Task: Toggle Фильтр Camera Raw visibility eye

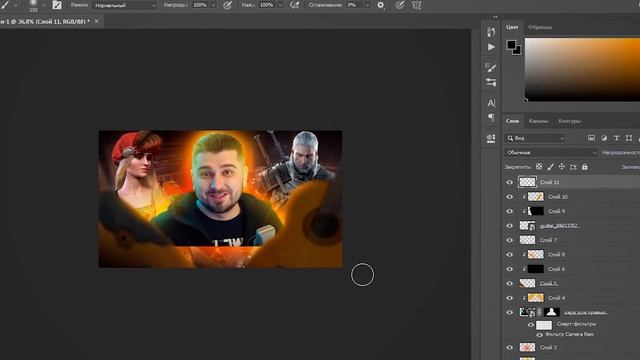Action: [x=539, y=335]
